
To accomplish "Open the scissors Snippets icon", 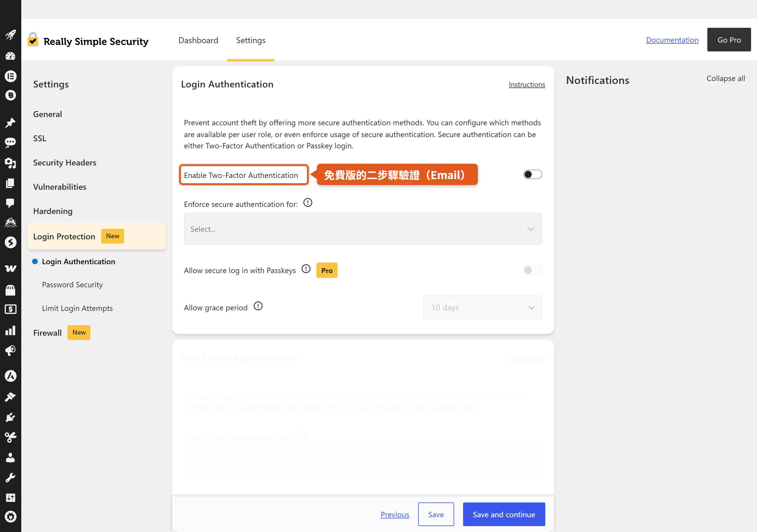I will tap(11, 437).
